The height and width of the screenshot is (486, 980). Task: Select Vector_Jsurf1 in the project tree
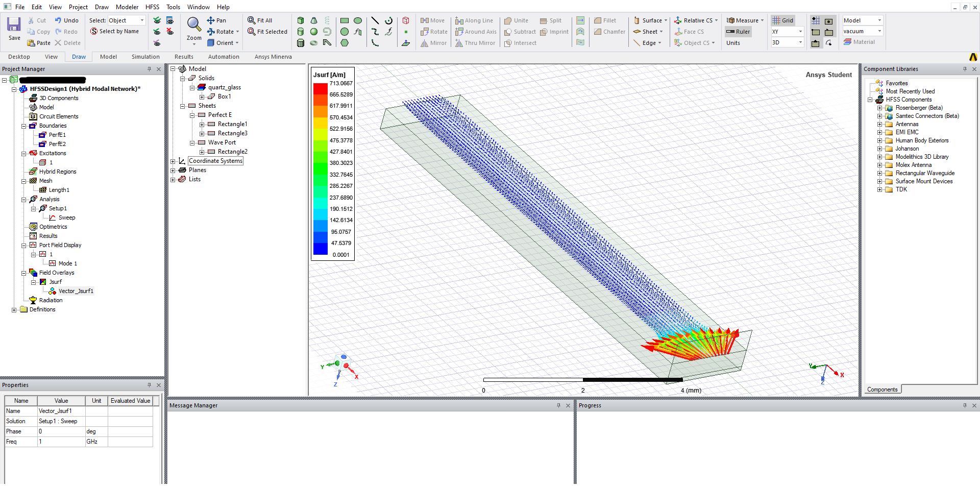pos(76,291)
